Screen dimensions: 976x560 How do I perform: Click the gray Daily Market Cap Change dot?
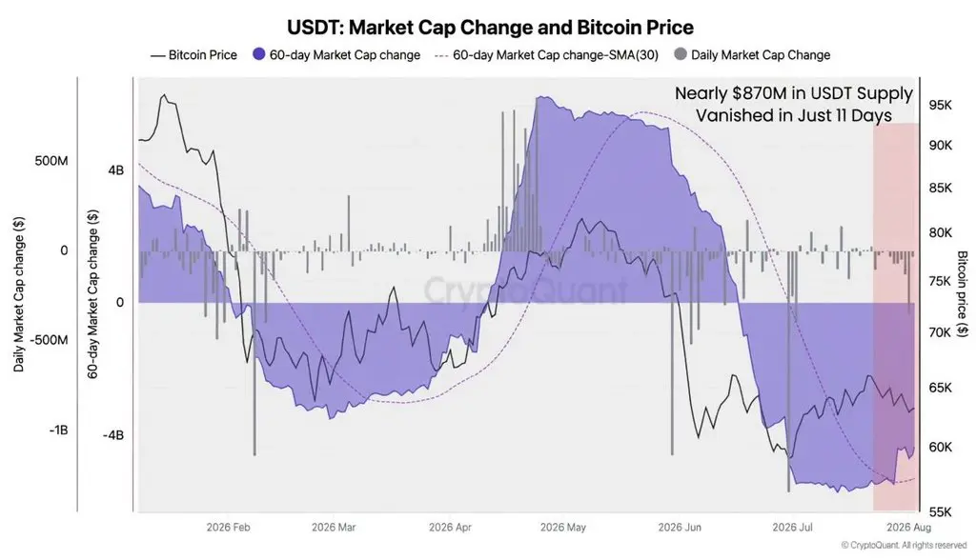[x=681, y=54]
